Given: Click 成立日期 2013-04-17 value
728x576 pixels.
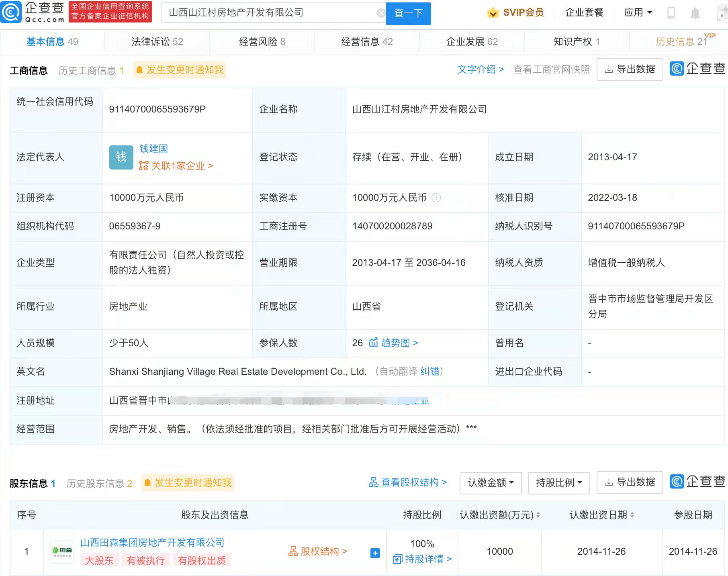Looking at the screenshot, I should coord(612,157).
